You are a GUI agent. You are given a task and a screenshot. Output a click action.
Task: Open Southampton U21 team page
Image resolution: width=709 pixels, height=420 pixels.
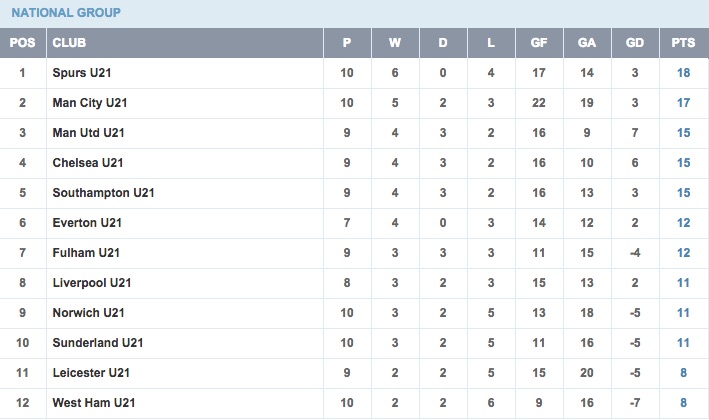click(x=104, y=193)
